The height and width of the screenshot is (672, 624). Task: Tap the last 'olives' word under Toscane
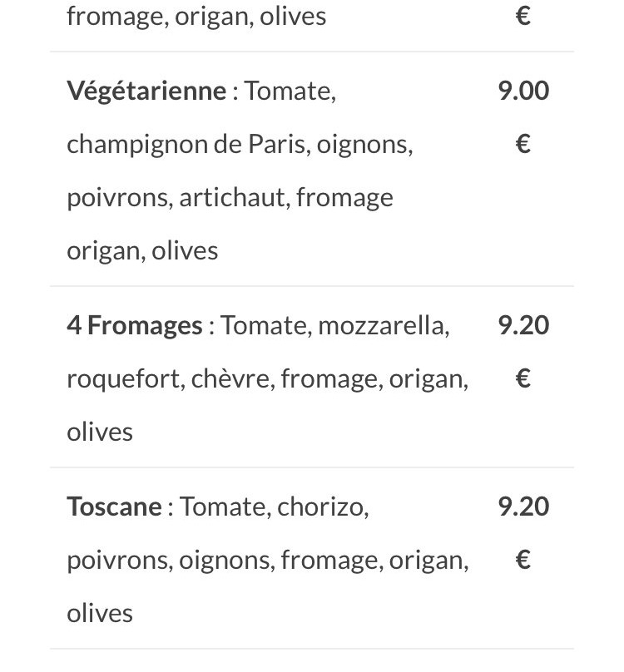point(100,613)
